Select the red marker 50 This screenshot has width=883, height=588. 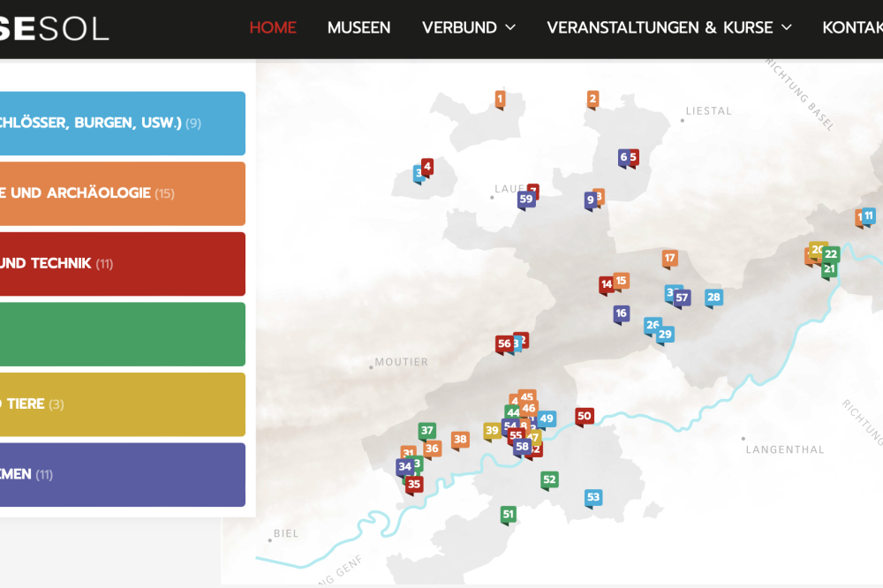point(584,416)
